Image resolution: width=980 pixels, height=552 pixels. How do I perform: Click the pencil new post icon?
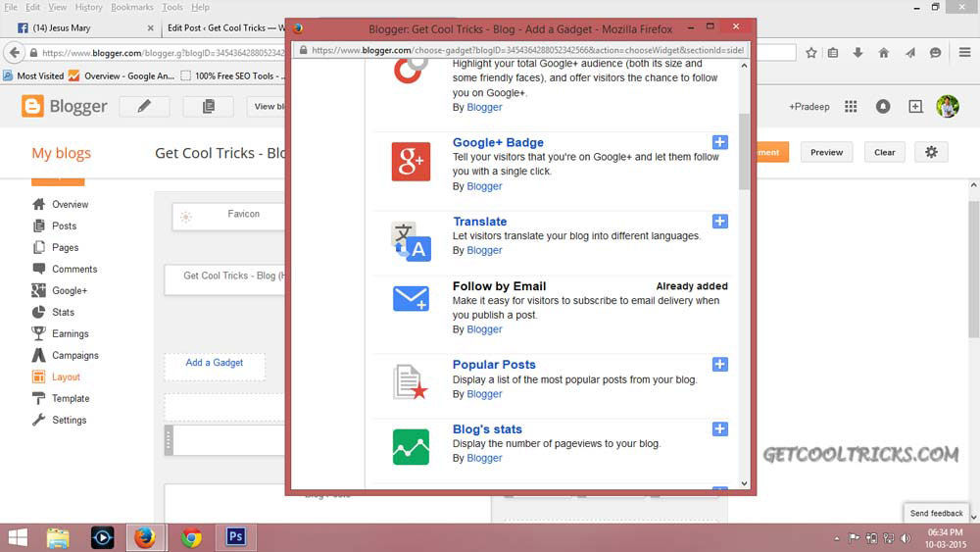pyautogui.click(x=144, y=106)
